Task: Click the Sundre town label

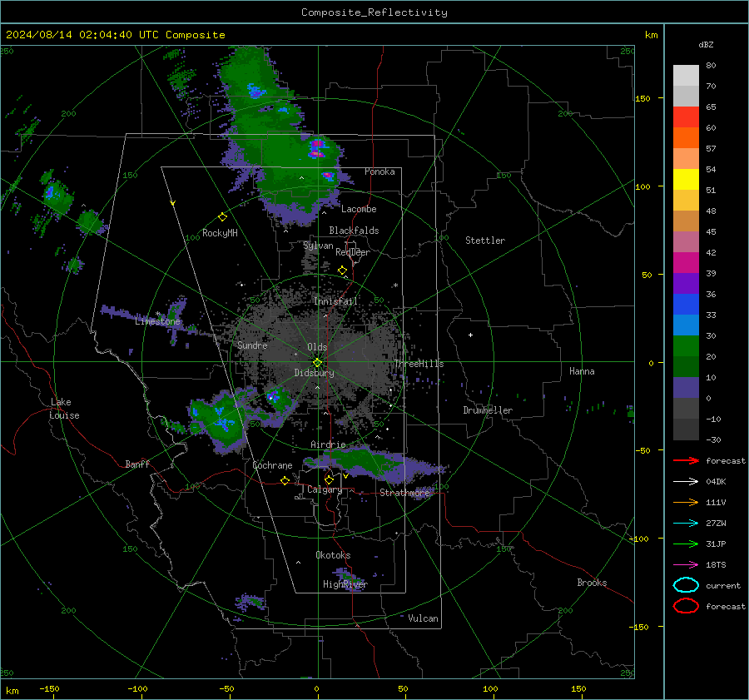Action: (252, 345)
